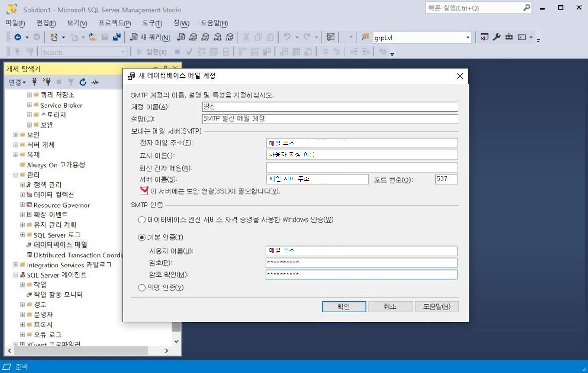This screenshot has height=373, width=588.
Task: Click the stop square icon in Object Explorer
Action: coord(59,82)
